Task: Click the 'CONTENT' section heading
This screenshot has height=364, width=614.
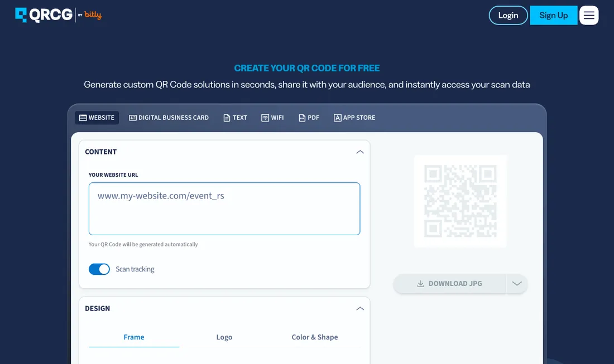Action: pos(101,152)
